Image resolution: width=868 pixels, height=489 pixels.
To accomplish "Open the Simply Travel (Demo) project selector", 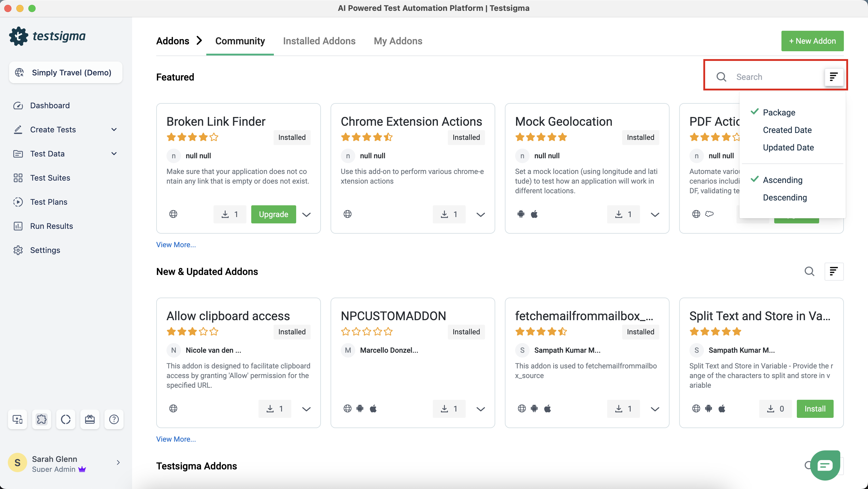I will click(66, 72).
